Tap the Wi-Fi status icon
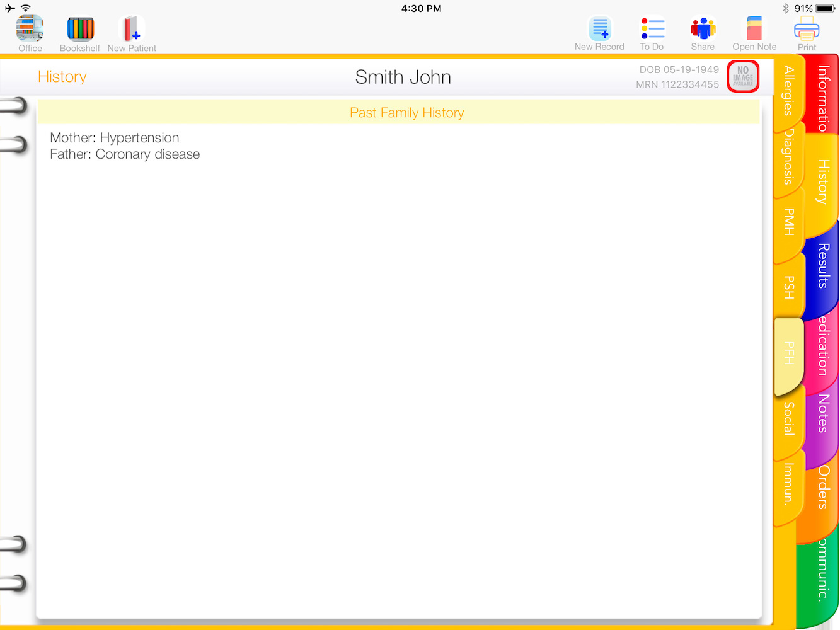Viewport: 840px width, 630px height. click(x=26, y=8)
